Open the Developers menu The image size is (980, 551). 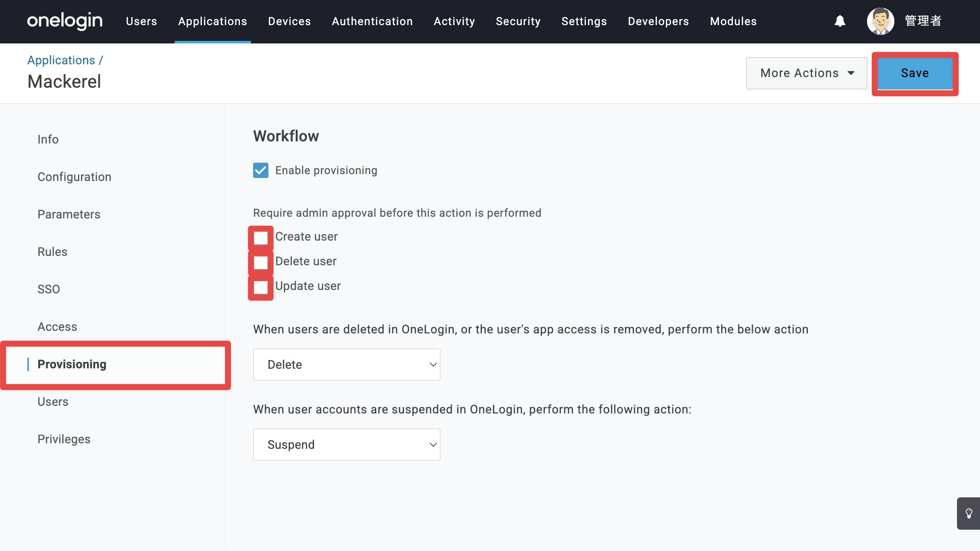pos(658,21)
